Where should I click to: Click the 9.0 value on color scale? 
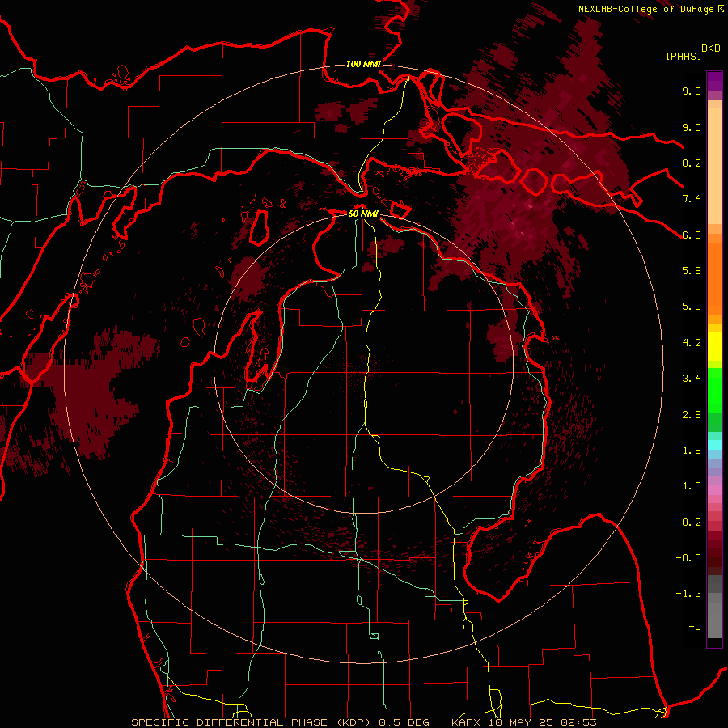click(x=692, y=127)
